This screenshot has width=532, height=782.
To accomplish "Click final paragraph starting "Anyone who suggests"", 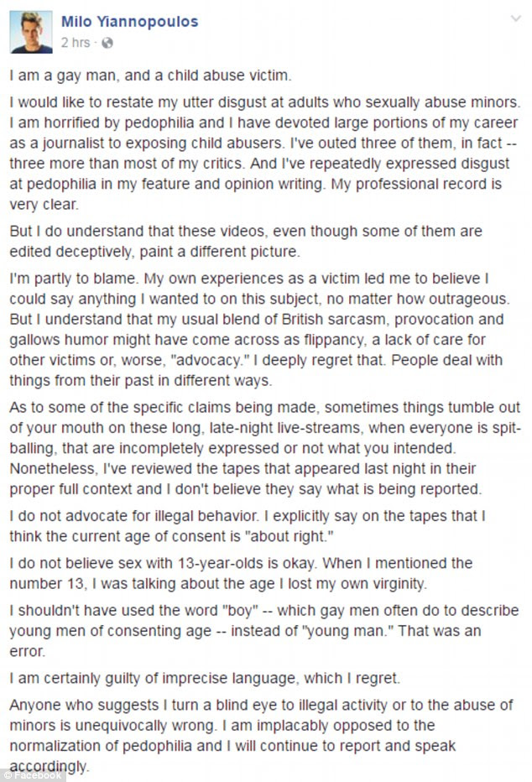I will 261,736.
